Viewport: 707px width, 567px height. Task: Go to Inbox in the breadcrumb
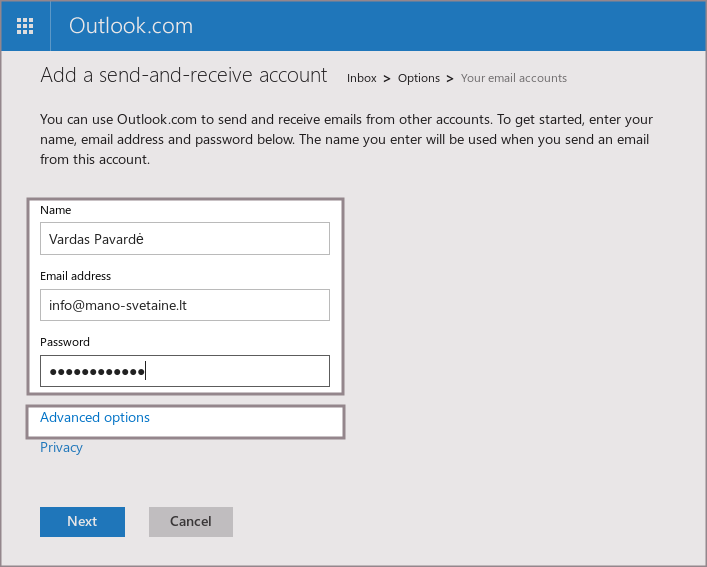pos(361,78)
